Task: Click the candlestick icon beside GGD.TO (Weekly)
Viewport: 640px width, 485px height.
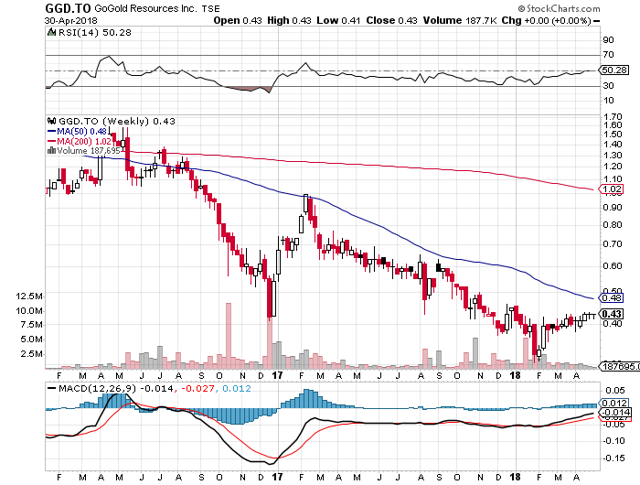Action: point(51,121)
